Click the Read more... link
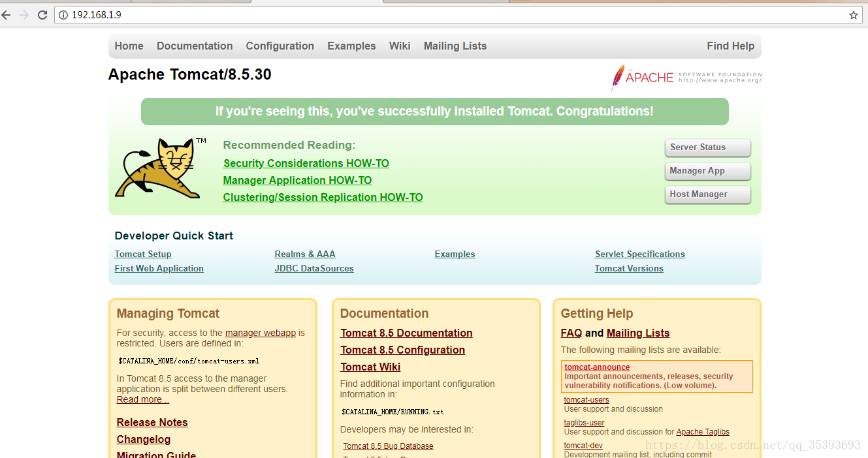 (x=143, y=399)
